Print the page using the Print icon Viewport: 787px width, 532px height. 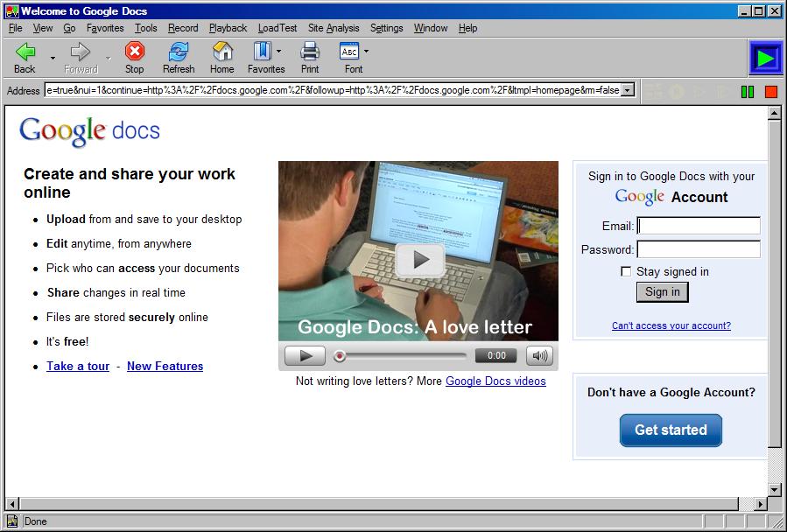tap(310, 58)
